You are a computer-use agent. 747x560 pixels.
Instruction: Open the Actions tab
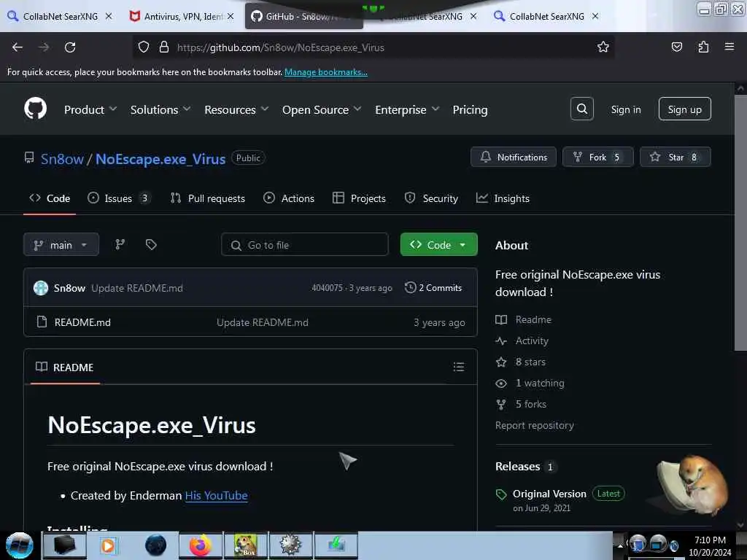[289, 198]
